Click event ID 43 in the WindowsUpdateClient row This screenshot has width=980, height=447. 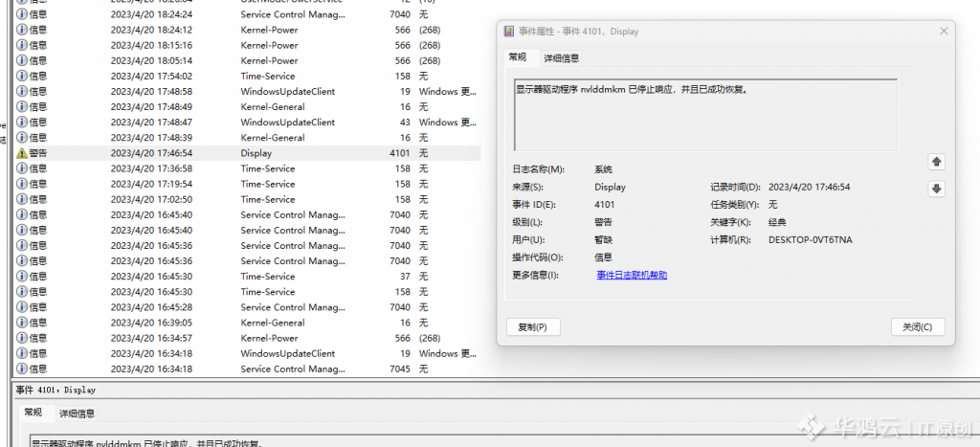click(405, 123)
